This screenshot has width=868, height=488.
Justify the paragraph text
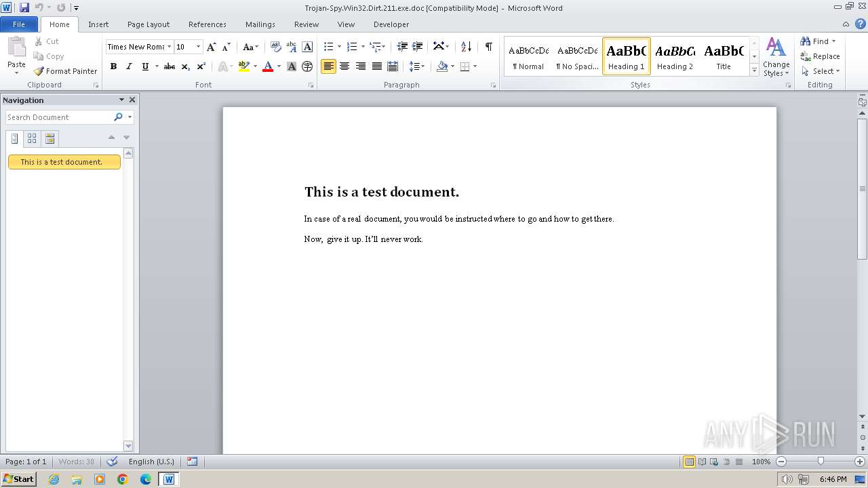click(x=376, y=66)
